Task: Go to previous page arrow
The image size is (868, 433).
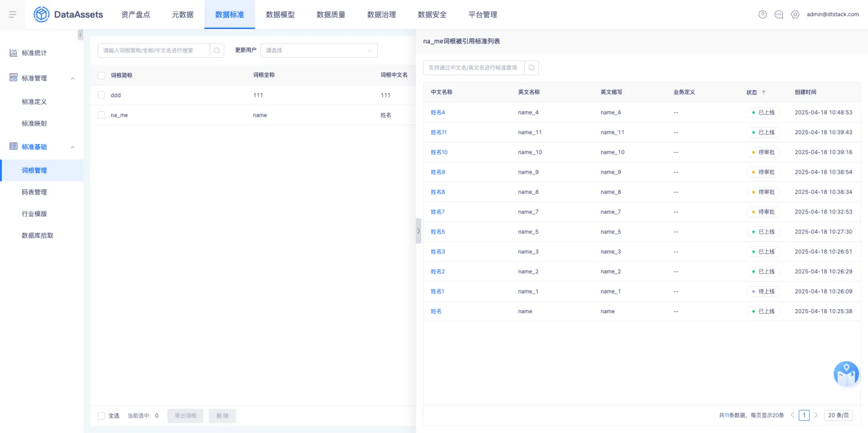Action: 792,415
